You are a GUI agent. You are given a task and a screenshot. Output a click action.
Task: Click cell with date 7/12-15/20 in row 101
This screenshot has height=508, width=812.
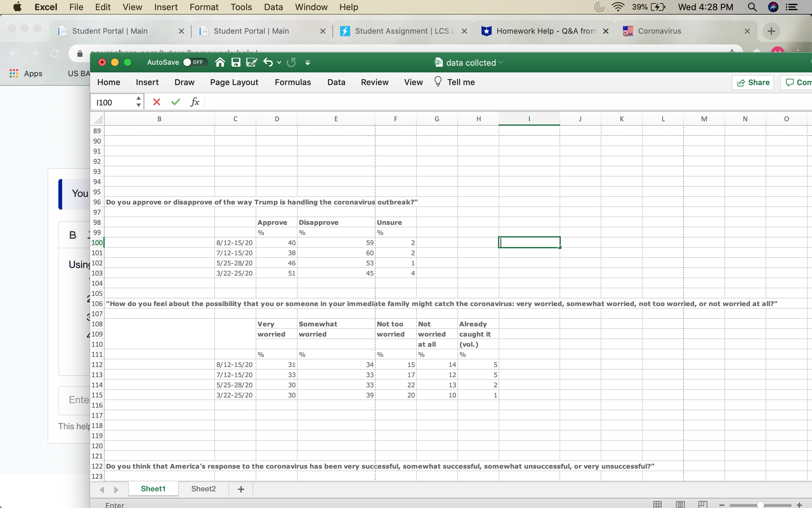point(235,253)
